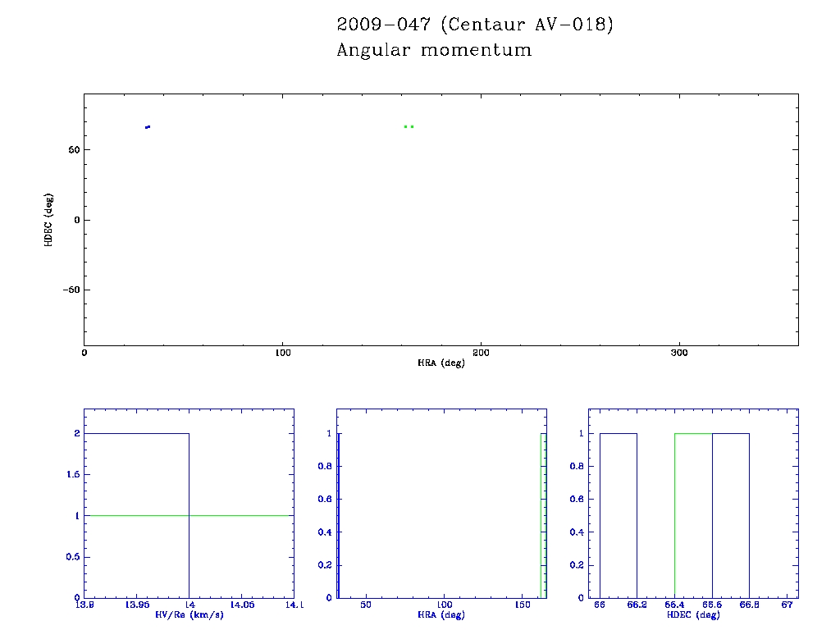840x630 pixels.
Task: Click the 'HDEC (deg)' label under the right histogram
Action: tap(693, 614)
